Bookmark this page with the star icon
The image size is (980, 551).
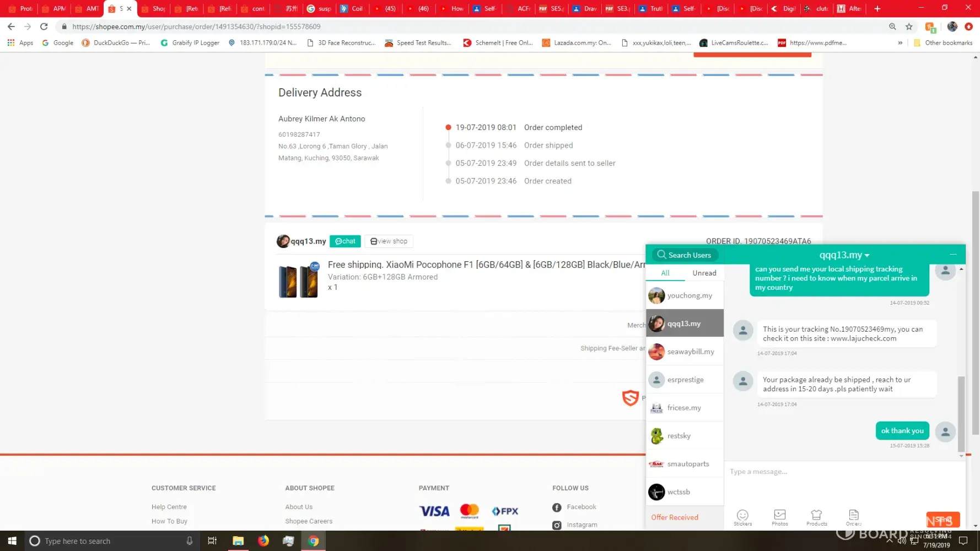tap(909, 26)
